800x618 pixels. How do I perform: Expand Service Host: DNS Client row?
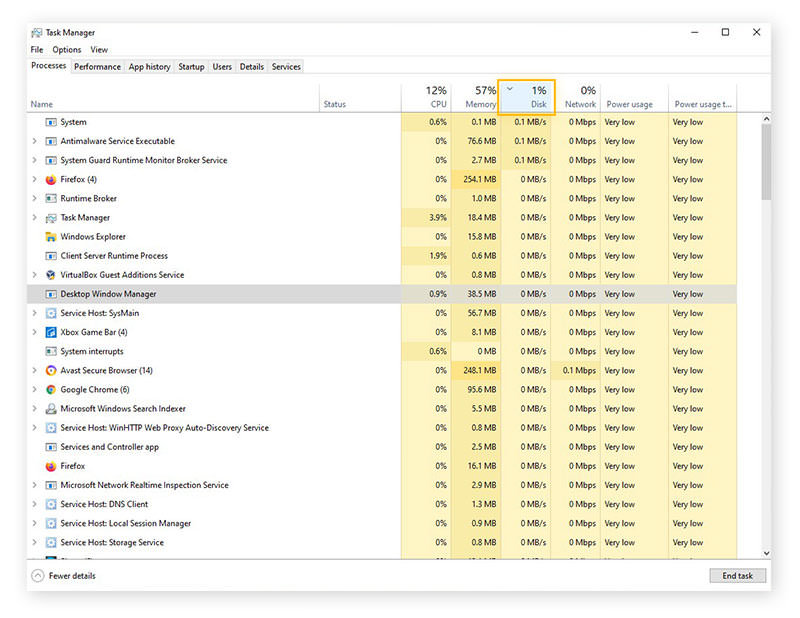pyautogui.click(x=35, y=504)
